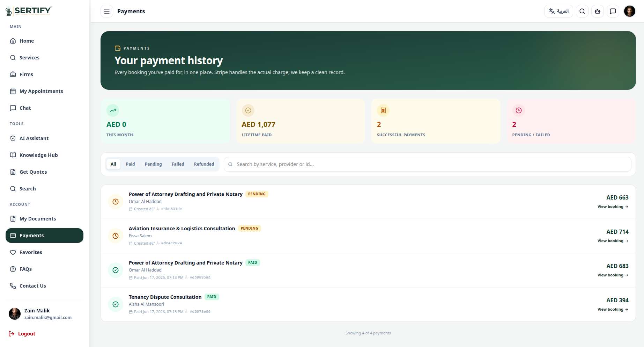Image resolution: width=644 pixels, height=347 pixels.
Task: Select the Pending filter tab
Action: click(153, 164)
